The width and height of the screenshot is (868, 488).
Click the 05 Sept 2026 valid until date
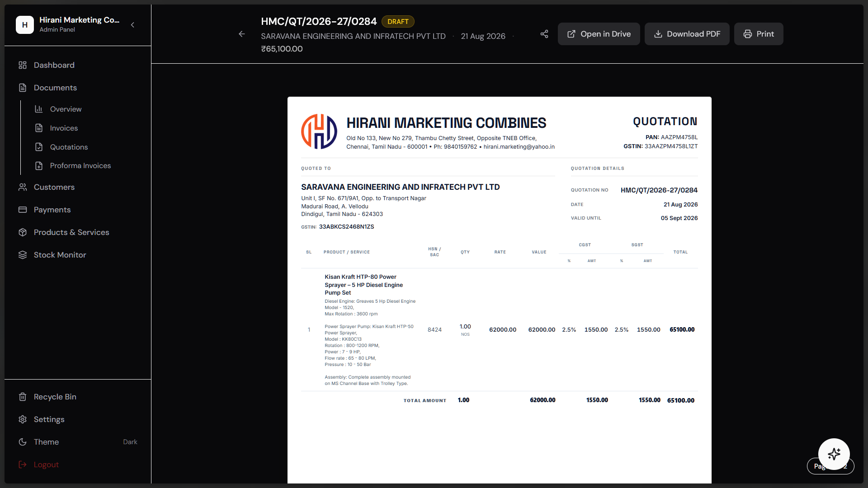[679, 218]
